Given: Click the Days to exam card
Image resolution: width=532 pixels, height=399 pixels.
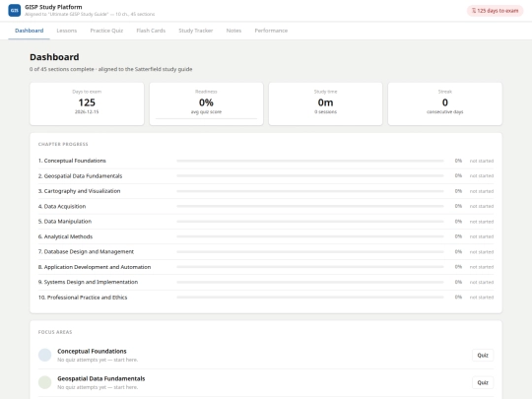Looking at the screenshot, I should click(x=87, y=103).
